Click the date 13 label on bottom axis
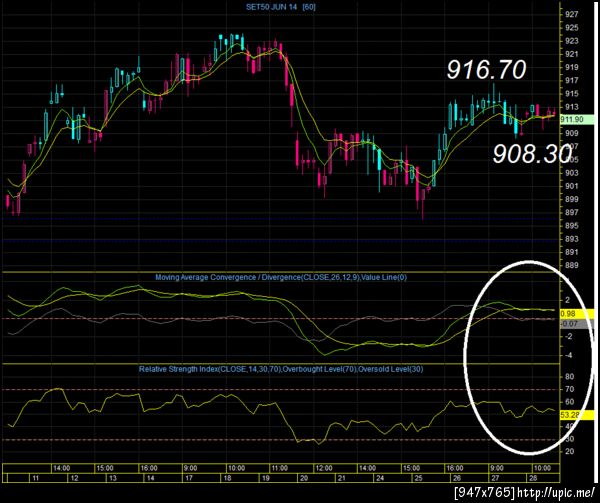Screen dimensions: 600x503 pyautogui.click(x=113, y=478)
